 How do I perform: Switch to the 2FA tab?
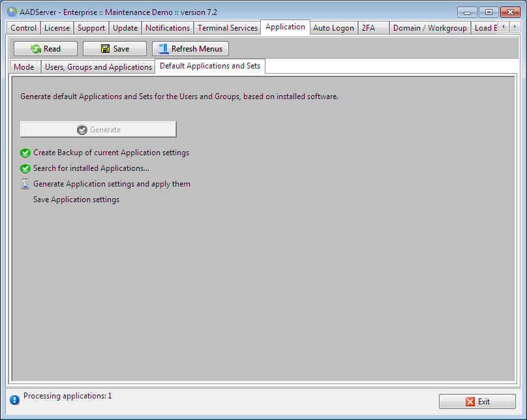point(369,28)
